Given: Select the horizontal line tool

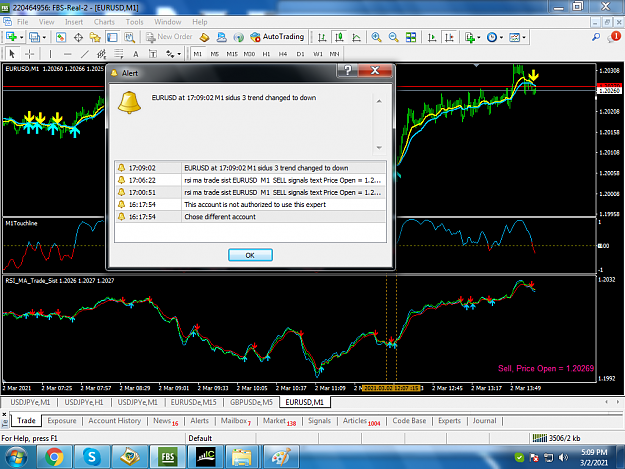Looking at the screenshot, I should [67, 54].
